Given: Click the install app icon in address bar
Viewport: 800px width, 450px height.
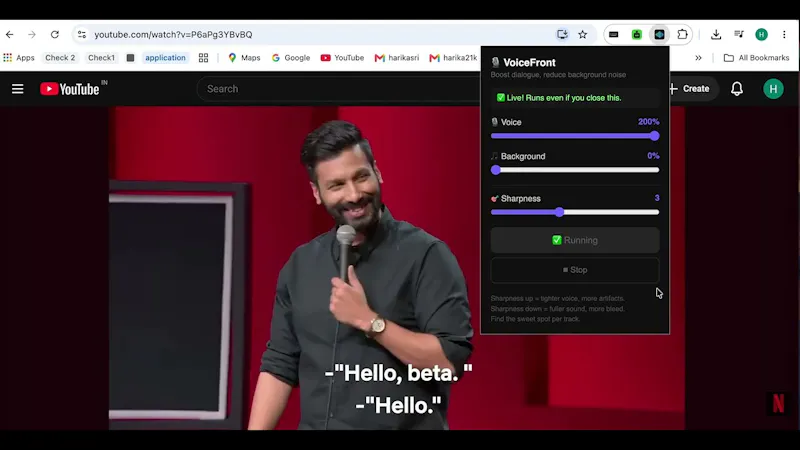Looking at the screenshot, I should click(562, 35).
